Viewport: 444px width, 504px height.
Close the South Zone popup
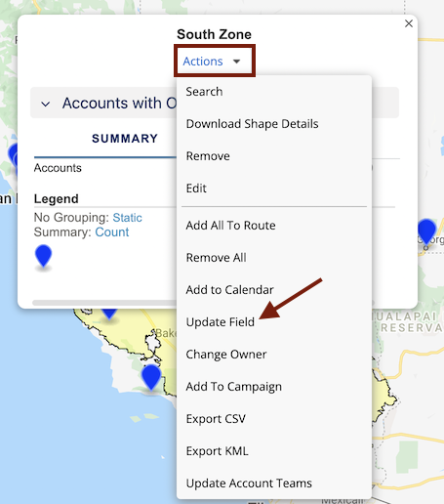(x=409, y=23)
